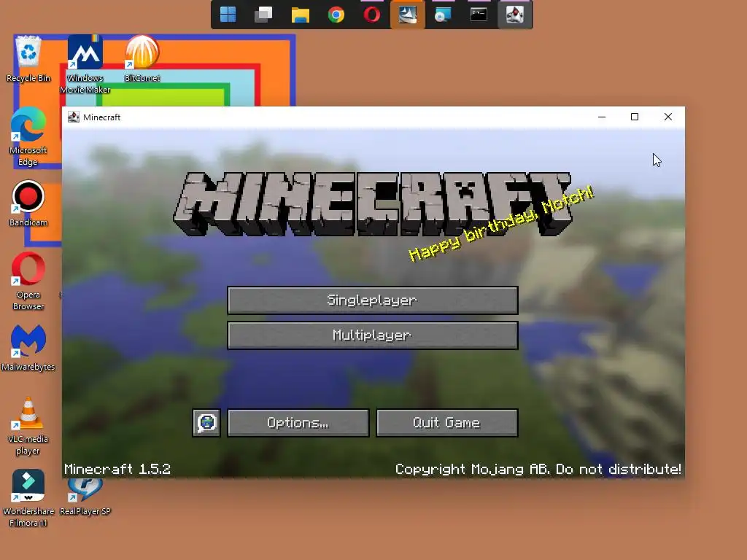The height and width of the screenshot is (560, 747).
Task: Launch Opera from the taskbar
Action: click(371, 15)
